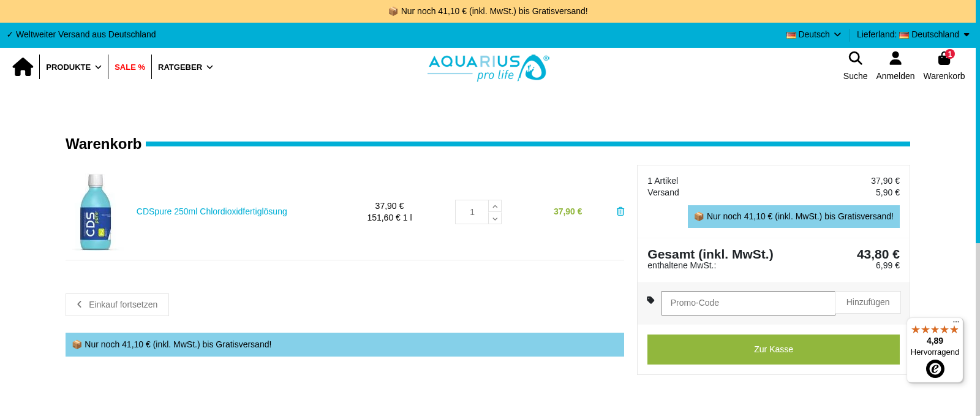Delete CDSpure item with trash icon
Screen dimensions: 980x416
[620, 211]
